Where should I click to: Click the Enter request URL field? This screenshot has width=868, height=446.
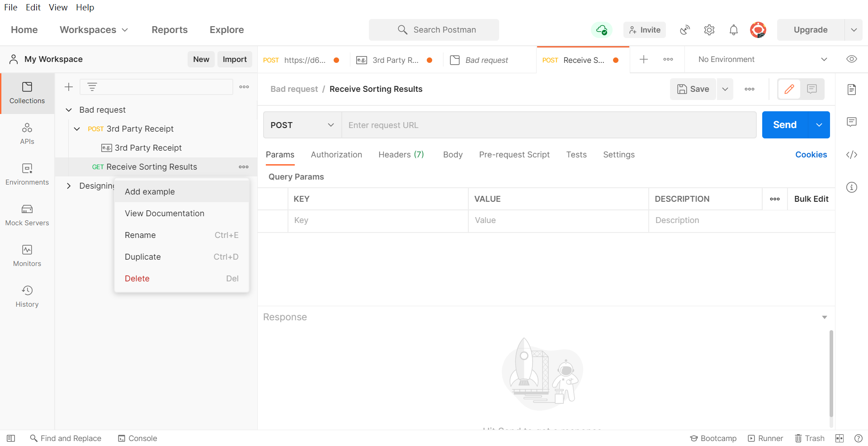pyautogui.click(x=549, y=125)
